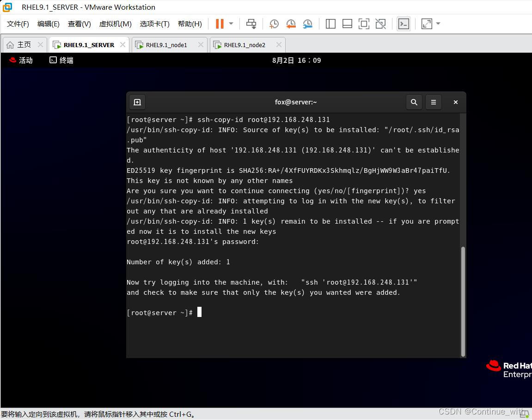Click the VMware Workstation app icon in title bar

coord(7,7)
